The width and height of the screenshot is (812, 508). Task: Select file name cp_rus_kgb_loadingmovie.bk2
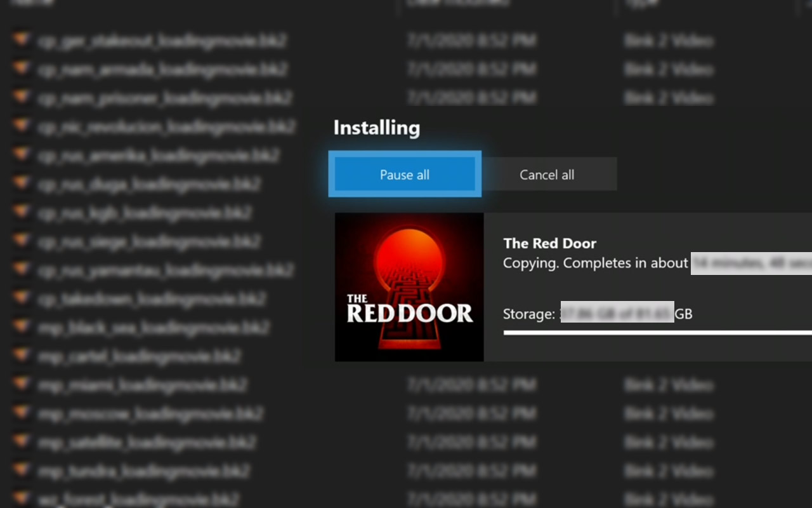(144, 213)
